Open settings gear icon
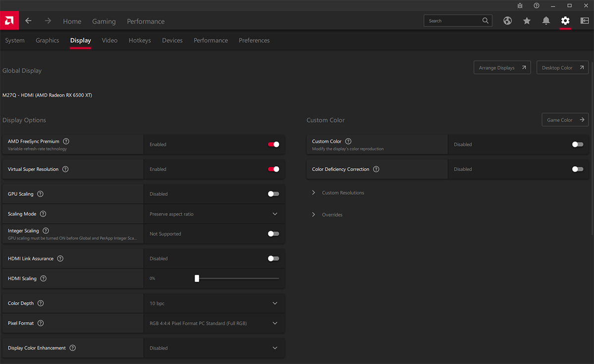Image resolution: width=594 pixels, height=364 pixels. (565, 21)
